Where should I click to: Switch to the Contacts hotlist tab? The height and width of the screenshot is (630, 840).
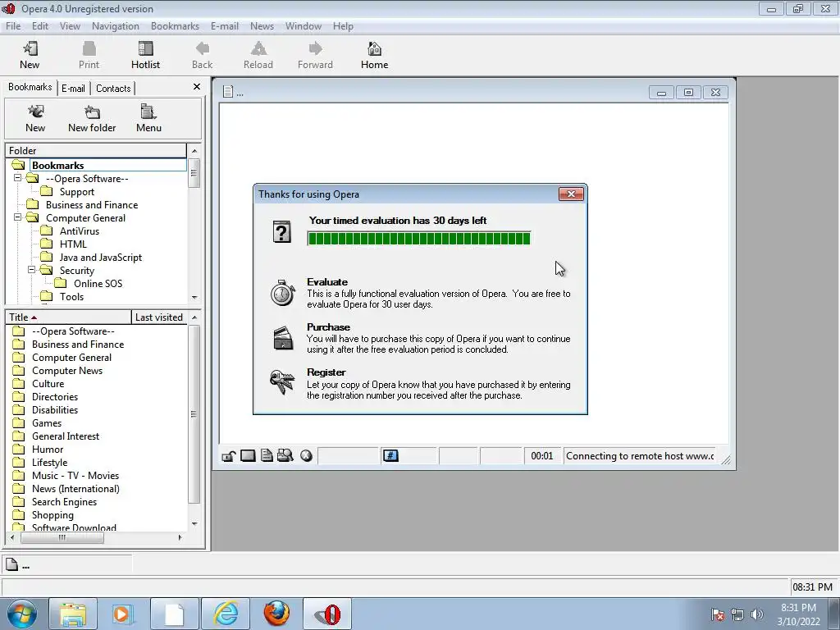click(113, 89)
